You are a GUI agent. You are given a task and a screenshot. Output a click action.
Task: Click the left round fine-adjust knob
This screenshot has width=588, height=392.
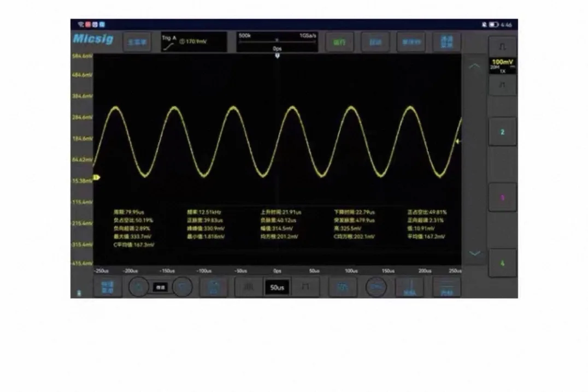139,287
